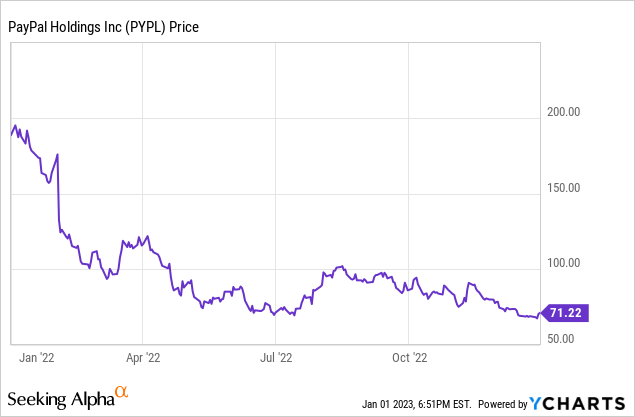Click the Jan 01 2023 timestamp text
This screenshot has width=635, height=417.
[412, 405]
